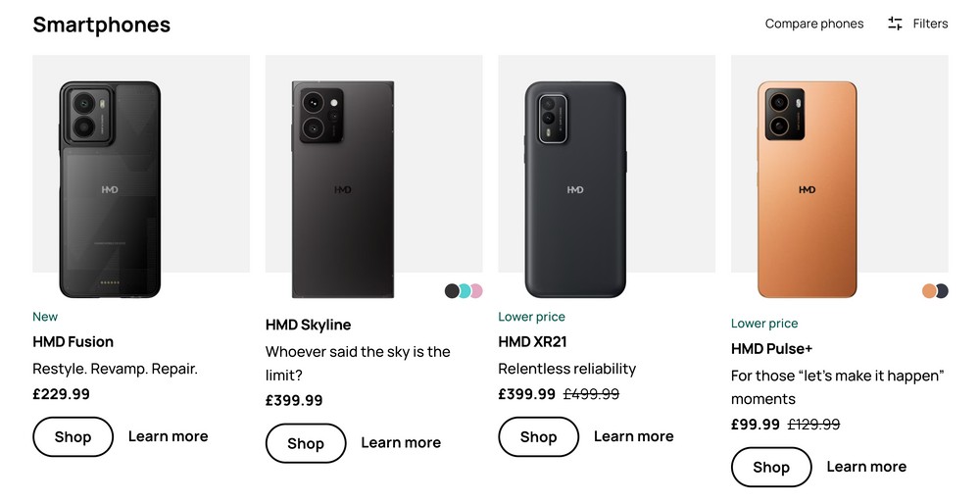Image resolution: width=980 pixels, height=503 pixels.
Task: Choose the orange color swatch for HMD Pulse+
Action: click(929, 291)
